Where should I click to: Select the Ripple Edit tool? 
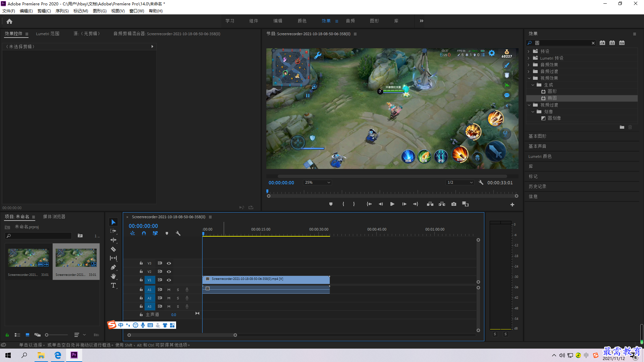[x=113, y=240]
